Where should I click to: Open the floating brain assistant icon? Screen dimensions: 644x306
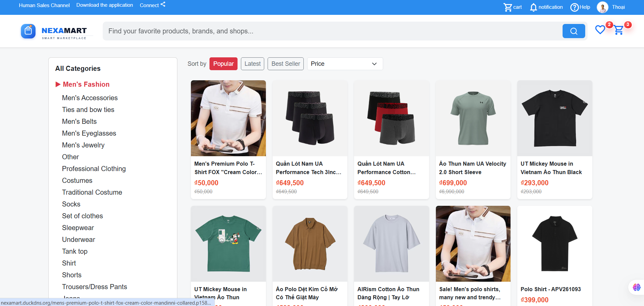[x=637, y=287]
